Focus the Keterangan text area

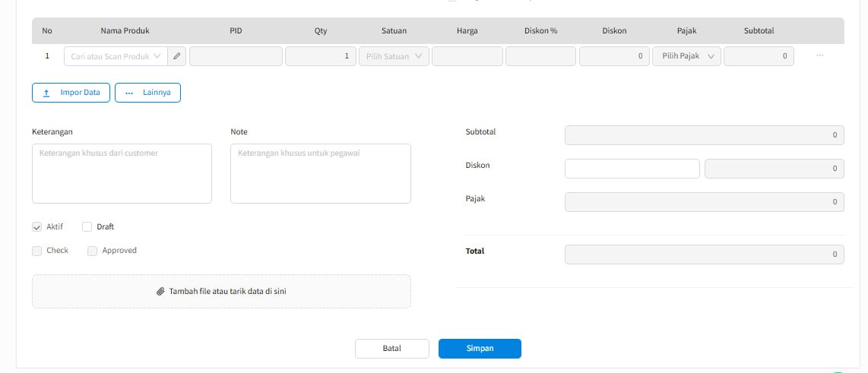click(x=122, y=174)
